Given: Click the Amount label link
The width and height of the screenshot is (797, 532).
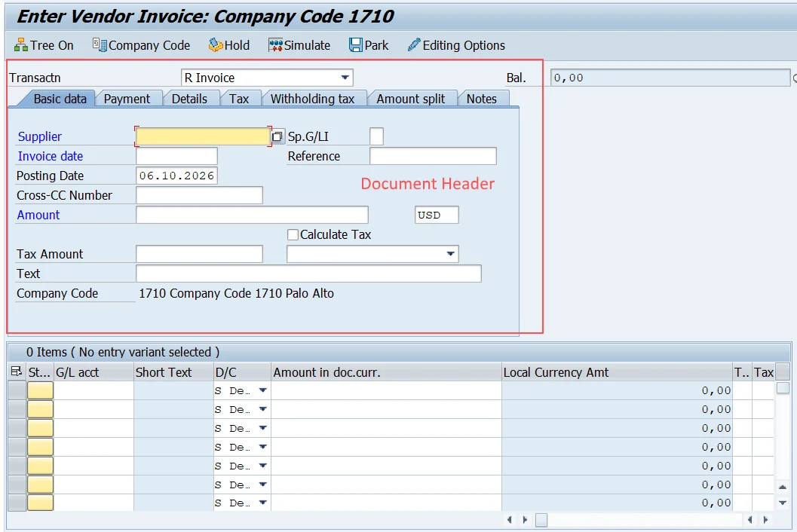Looking at the screenshot, I should (38, 215).
